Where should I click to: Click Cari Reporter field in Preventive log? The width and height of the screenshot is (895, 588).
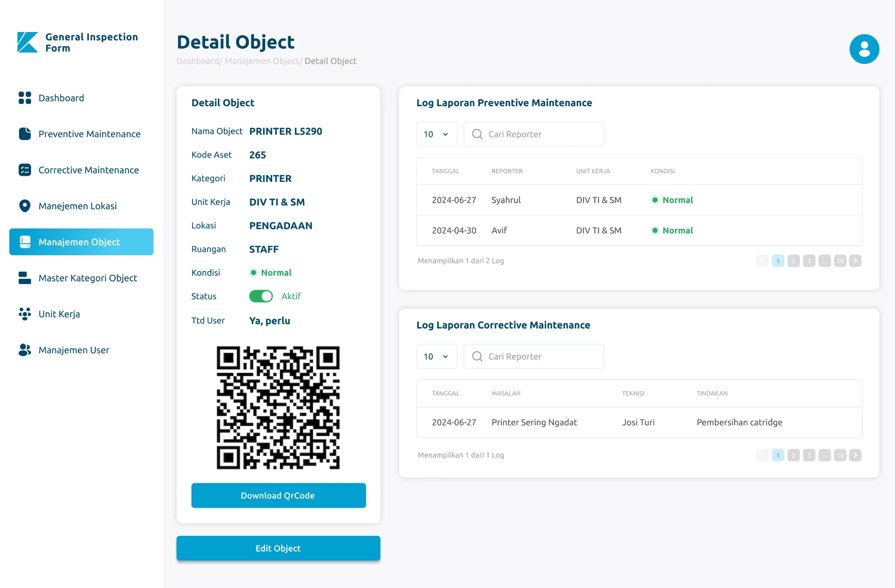[534, 134]
